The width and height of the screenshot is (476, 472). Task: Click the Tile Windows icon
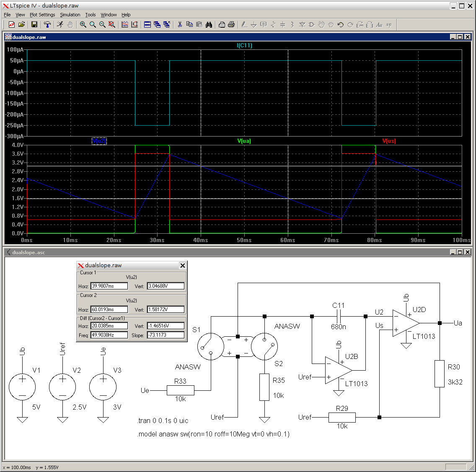coord(147,25)
